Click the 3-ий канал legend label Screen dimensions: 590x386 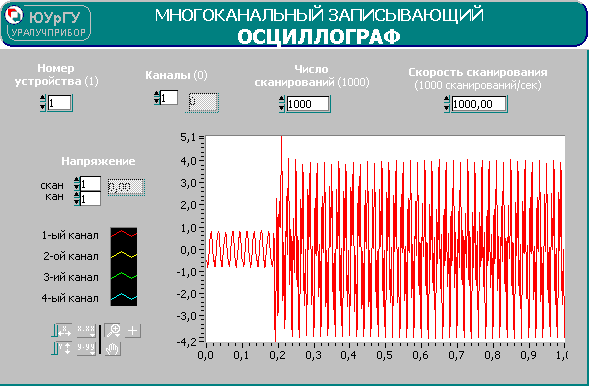[71, 278]
